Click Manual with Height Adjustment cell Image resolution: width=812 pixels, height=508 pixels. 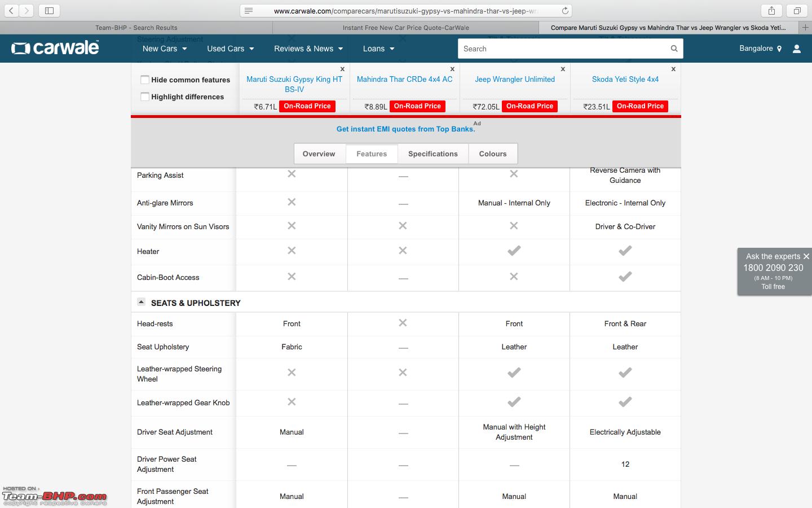pyautogui.click(x=514, y=432)
